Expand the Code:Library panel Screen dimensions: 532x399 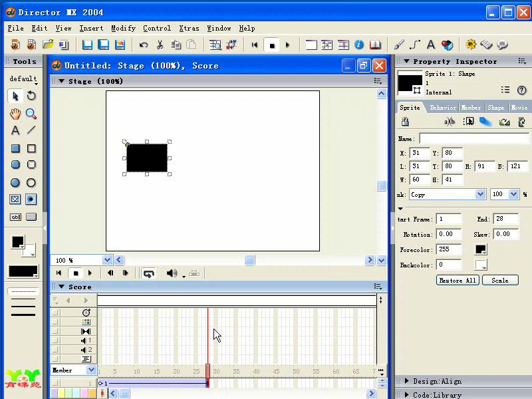[x=407, y=394]
